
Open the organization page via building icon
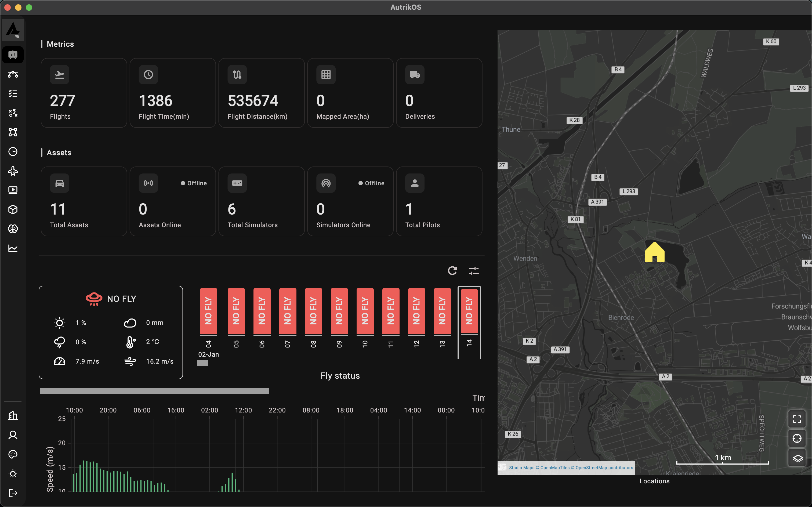[x=13, y=416]
